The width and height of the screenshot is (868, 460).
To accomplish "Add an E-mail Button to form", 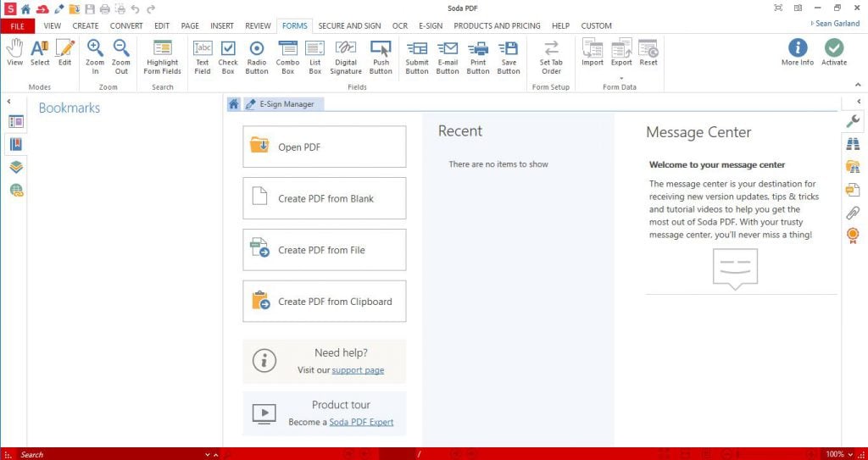I will (448, 57).
